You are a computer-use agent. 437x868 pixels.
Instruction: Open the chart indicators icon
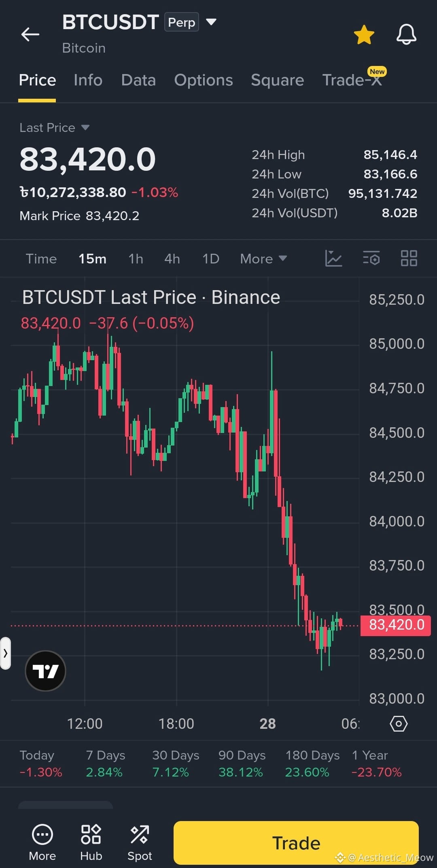tap(334, 258)
